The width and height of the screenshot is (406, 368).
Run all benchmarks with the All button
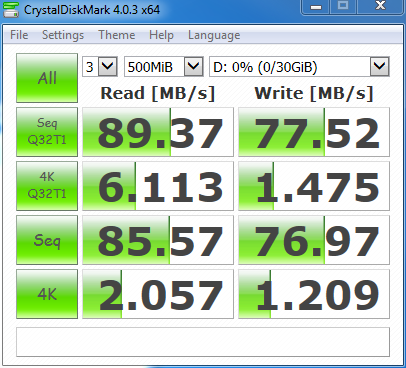pos(47,78)
